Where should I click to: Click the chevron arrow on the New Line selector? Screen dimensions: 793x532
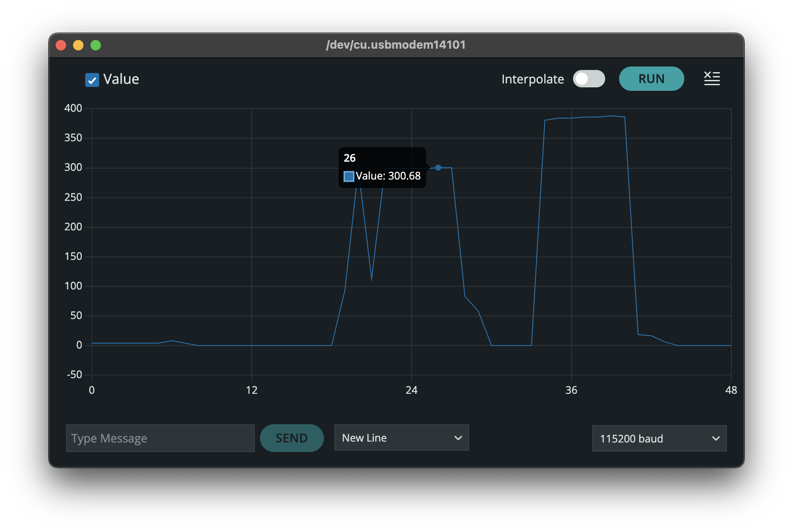tap(458, 438)
